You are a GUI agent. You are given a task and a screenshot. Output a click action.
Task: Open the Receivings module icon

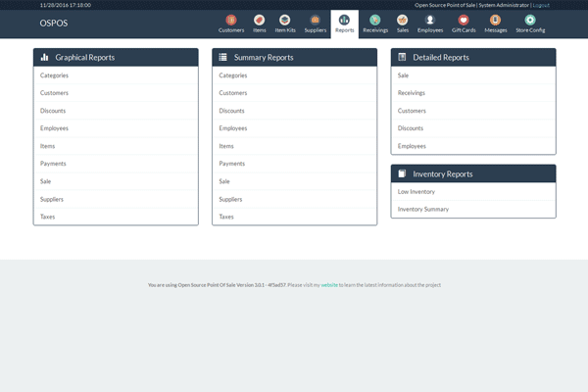(375, 20)
